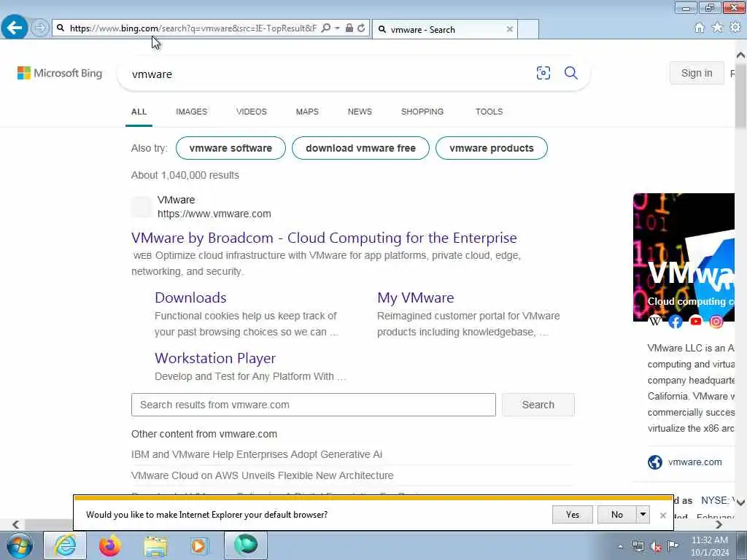The height and width of the screenshot is (560, 747).
Task: Open the address bar autocomplete dropdown arrow
Action: [x=337, y=28]
